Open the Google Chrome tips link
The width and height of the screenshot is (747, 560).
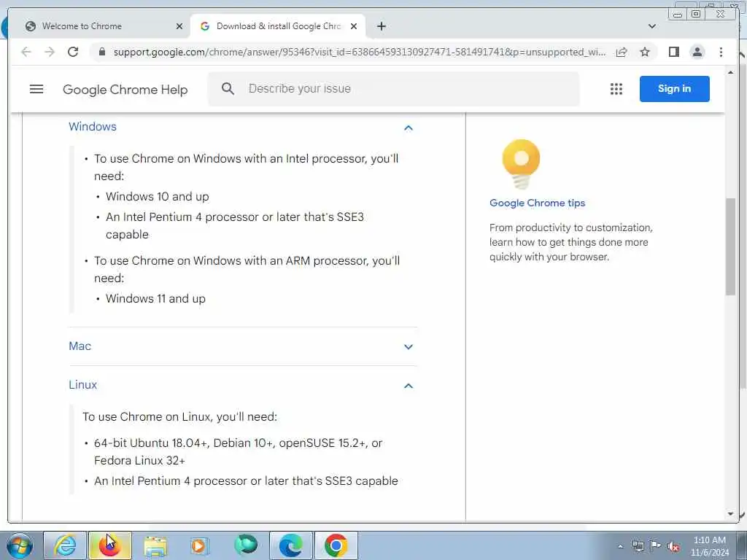click(x=537, y=203)
